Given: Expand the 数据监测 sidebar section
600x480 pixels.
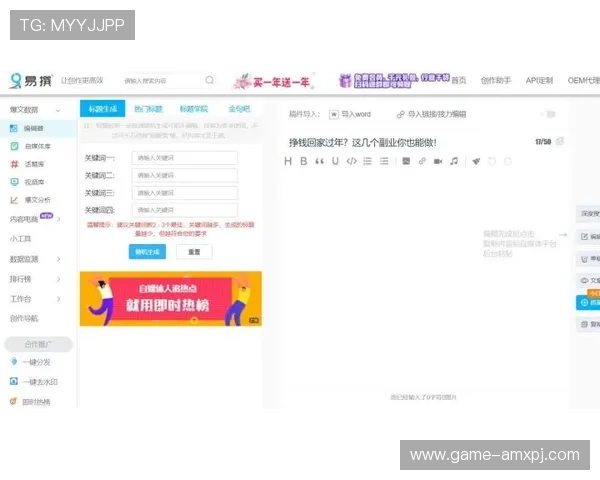Looking at the screenshot, I should [59, 259].
